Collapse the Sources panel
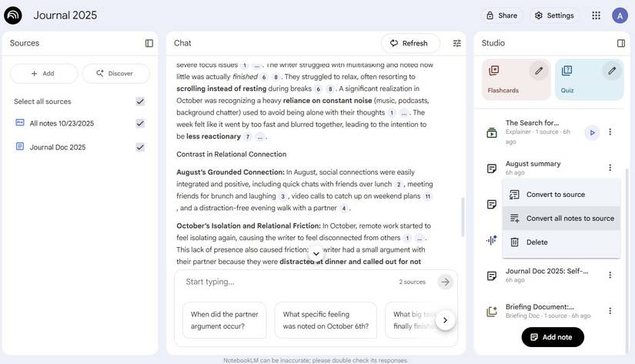Viewport: 635px width, 364px height. [x=149, y=43]
